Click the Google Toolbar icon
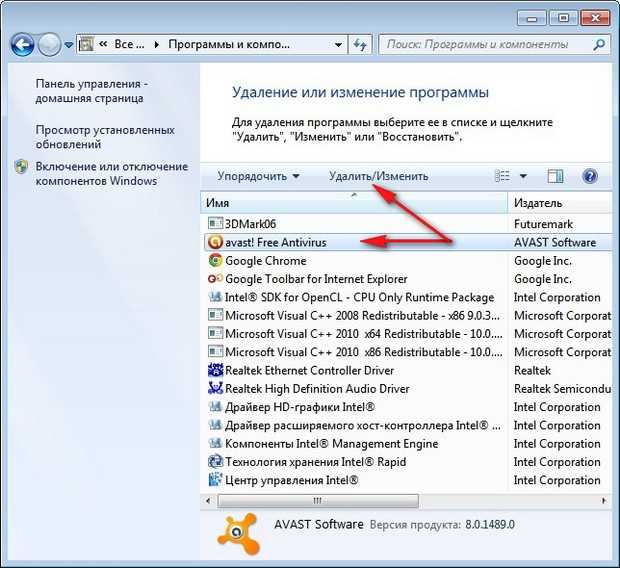The height and width of the screenshot is (568, 620). click(x=215, y=278)
